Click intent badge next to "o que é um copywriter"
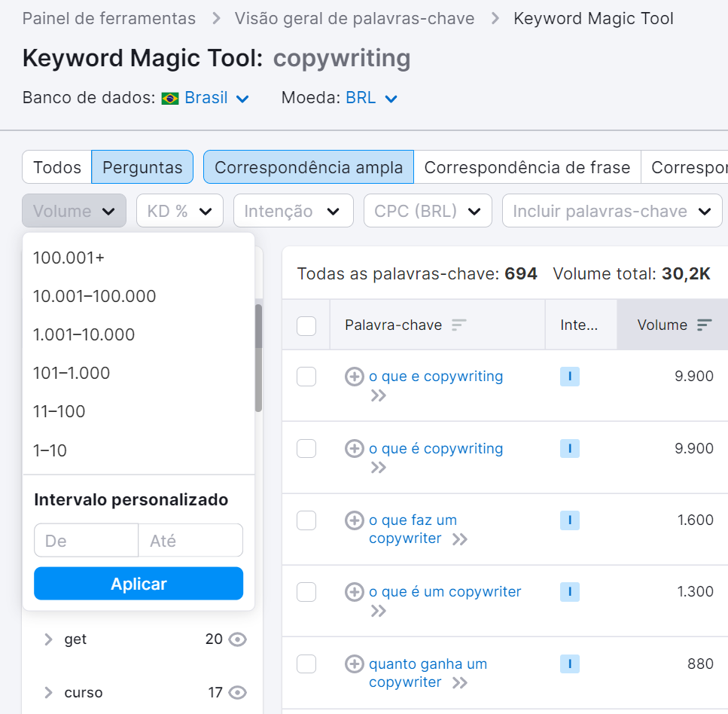728x714 pixels. point(569,592)
